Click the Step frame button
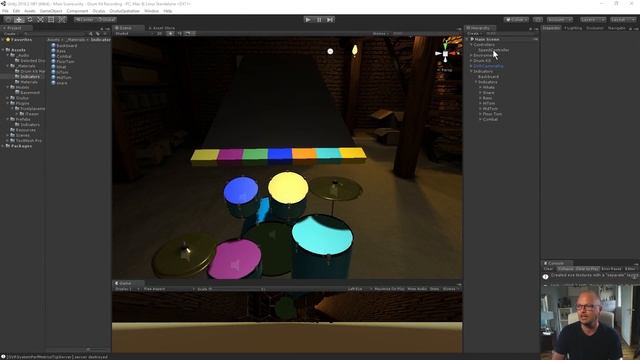Screen dimensions: 640x360 click(330, 20)
